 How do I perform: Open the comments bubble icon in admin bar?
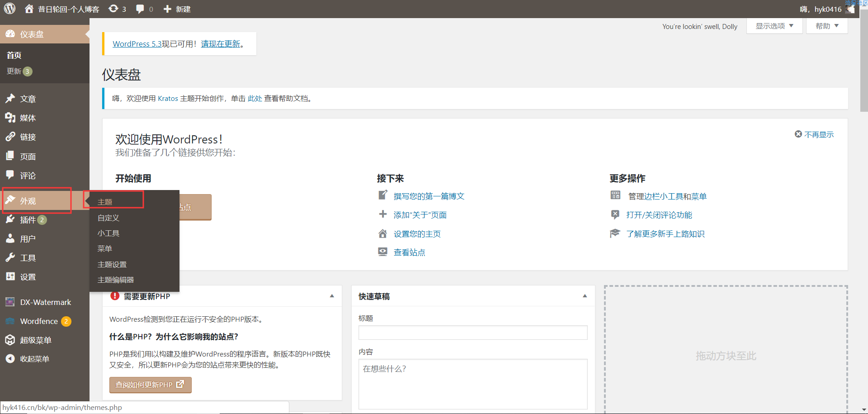tap(140, 9)
